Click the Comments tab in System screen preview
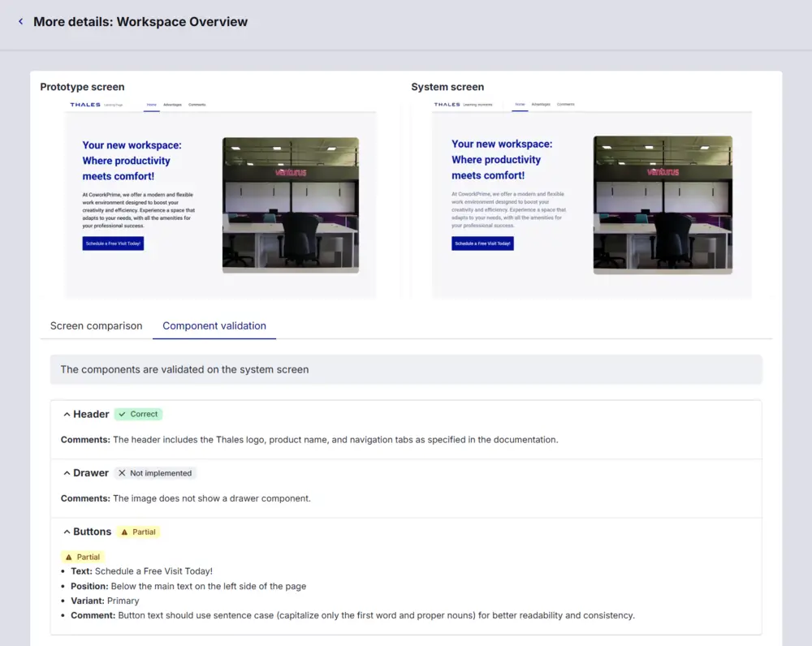The width and height of the screenshot is (812, 646). [565, 105]
